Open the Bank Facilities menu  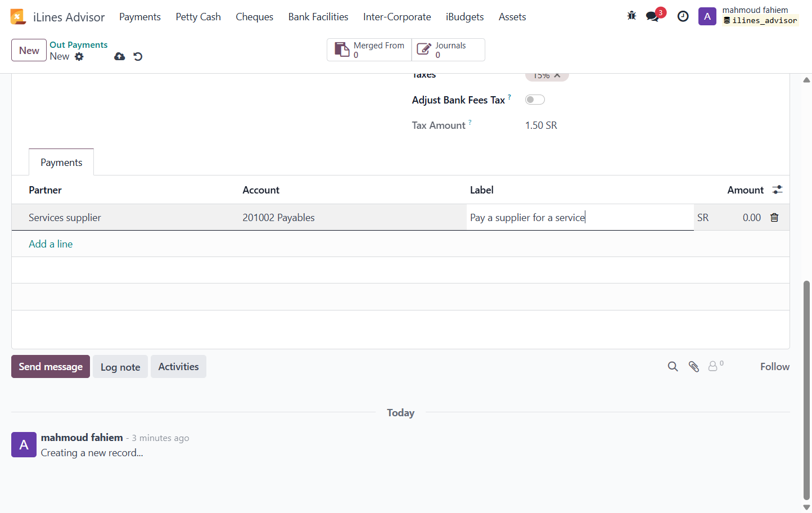pyautogui.click(x=318, y=17)
